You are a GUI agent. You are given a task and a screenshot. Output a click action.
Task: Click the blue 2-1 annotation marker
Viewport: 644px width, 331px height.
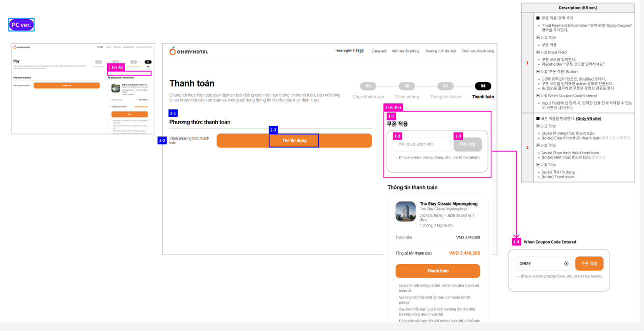coord(173,113)
